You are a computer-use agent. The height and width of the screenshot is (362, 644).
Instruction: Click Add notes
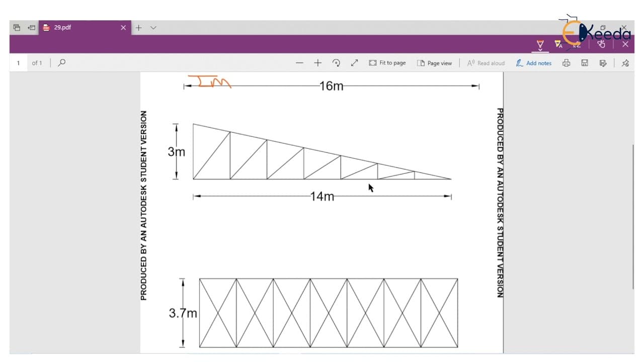[534, 63]
